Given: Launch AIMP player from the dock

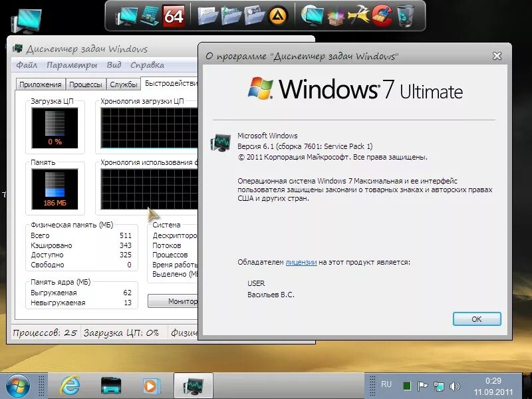Looking at the screenshot, I should tap(278, 16).
